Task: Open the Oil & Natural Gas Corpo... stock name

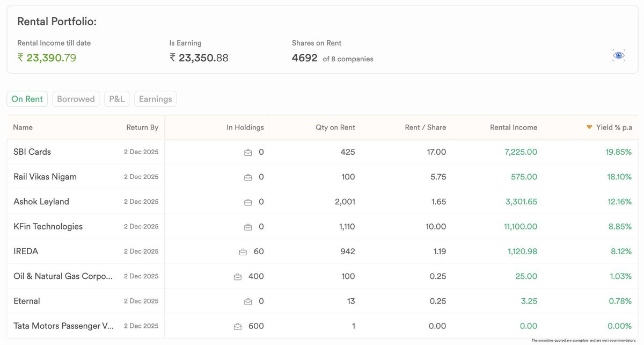Action: pyautogui.click(x=63, y=276)
